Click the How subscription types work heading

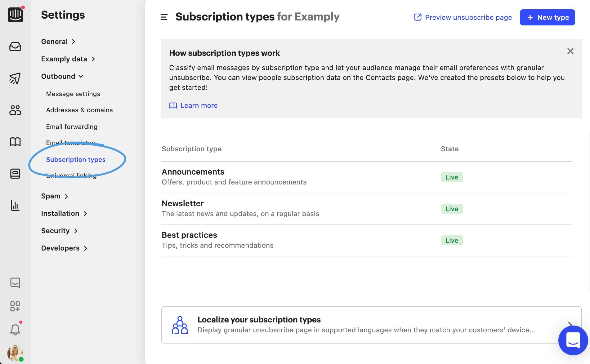(224, 53)
